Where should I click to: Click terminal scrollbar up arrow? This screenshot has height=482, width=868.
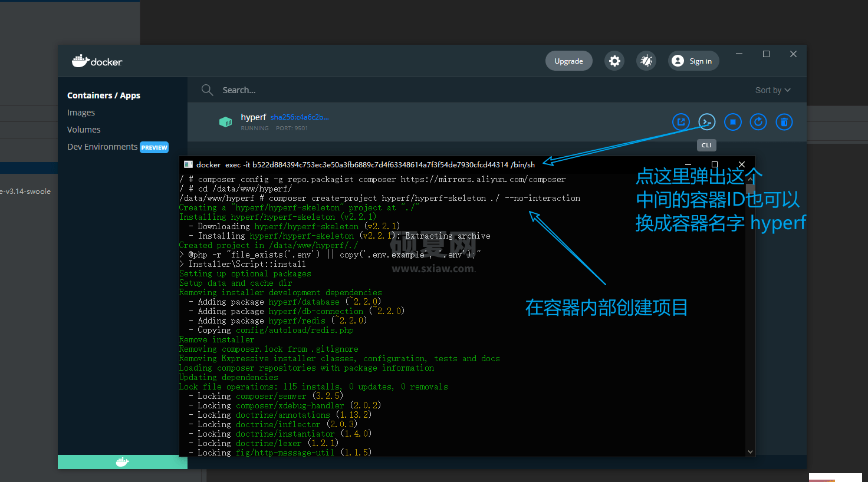click(x=750, y=178)
